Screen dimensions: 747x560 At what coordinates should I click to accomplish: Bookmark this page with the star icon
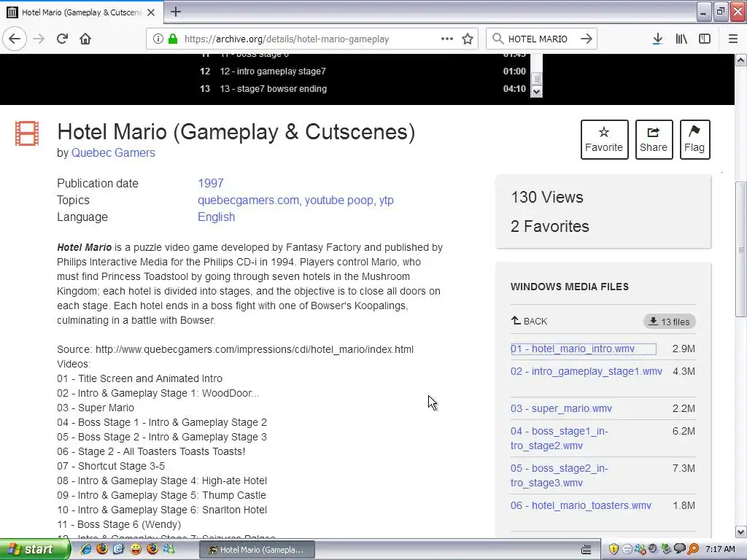468,39
